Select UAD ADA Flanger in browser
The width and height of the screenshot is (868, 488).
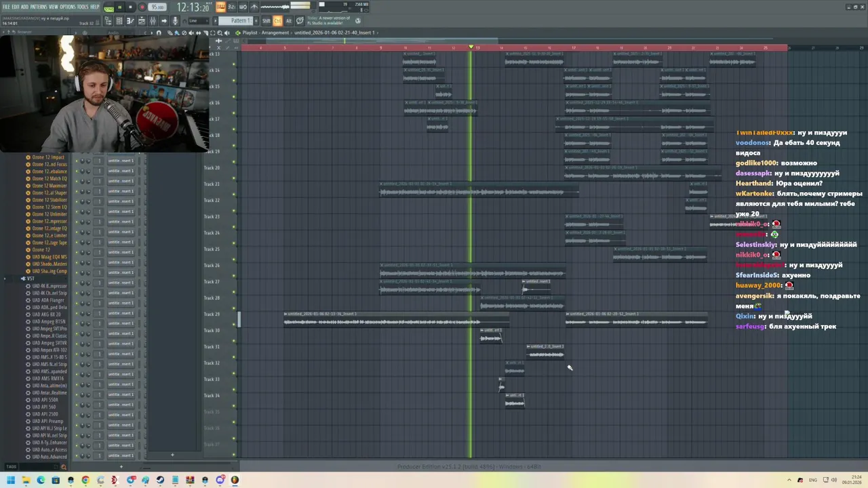click(50, 300)
